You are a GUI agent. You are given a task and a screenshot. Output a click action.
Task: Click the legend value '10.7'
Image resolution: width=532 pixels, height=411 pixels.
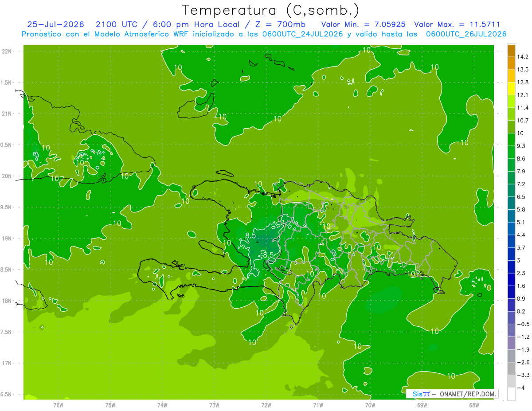(522, 120)
